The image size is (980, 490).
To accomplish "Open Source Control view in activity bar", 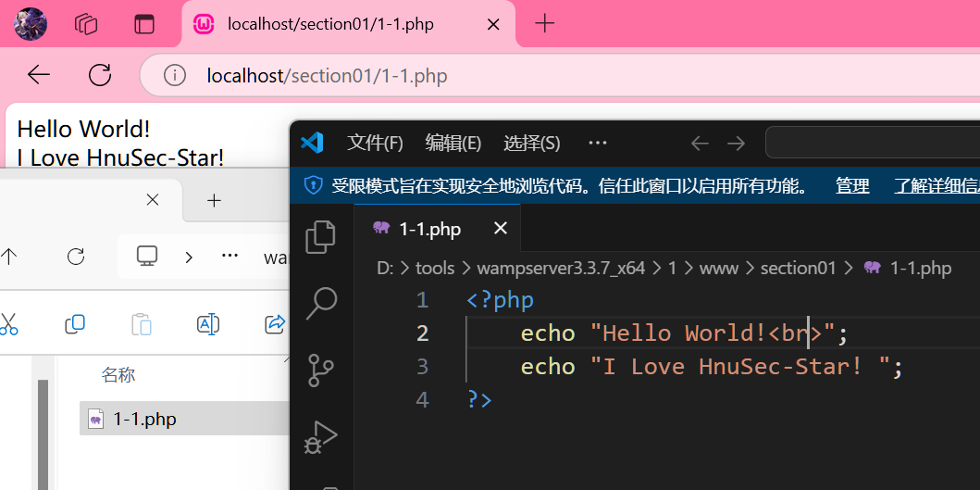I will pyautogui.click(x=320, y=369).
